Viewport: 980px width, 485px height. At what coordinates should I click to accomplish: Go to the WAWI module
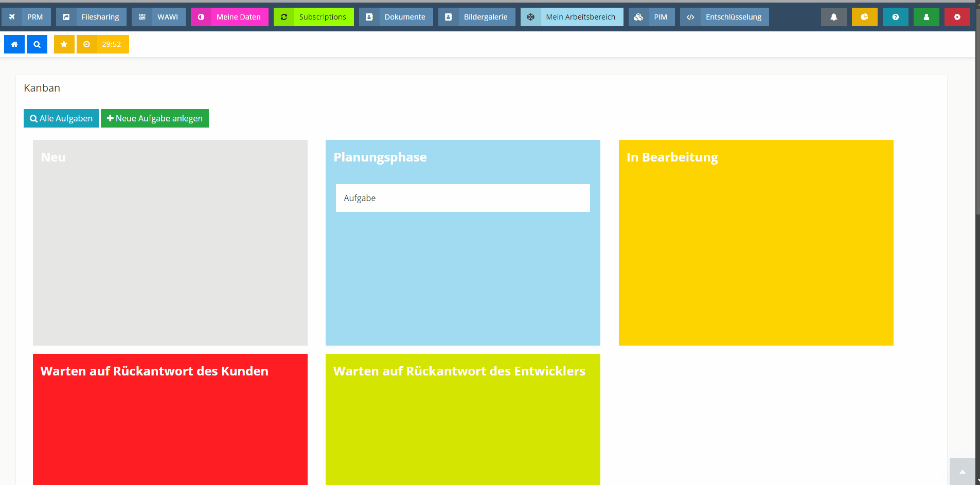pos(158,17)
